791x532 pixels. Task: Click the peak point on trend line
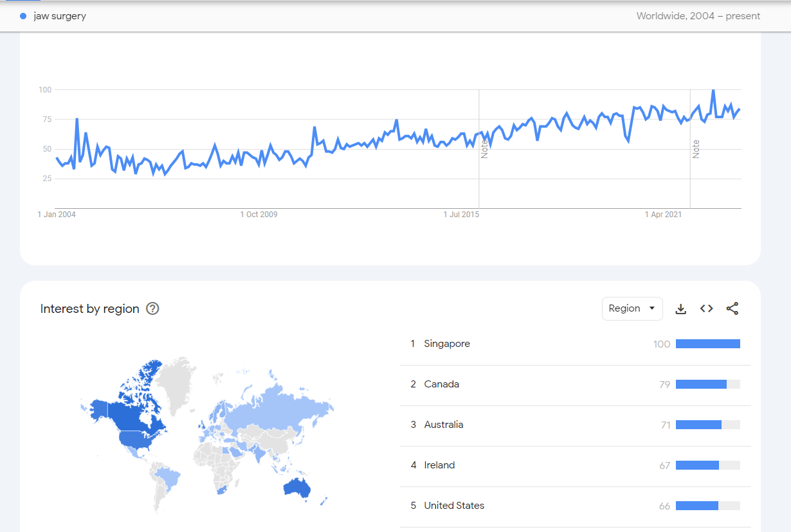[713, 91]
